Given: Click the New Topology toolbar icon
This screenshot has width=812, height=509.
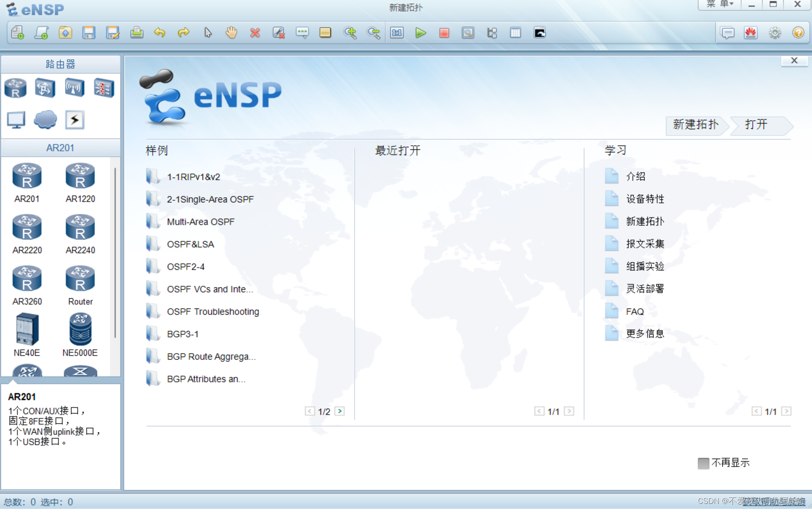Looking at the screenshot, I should (18, 33).
